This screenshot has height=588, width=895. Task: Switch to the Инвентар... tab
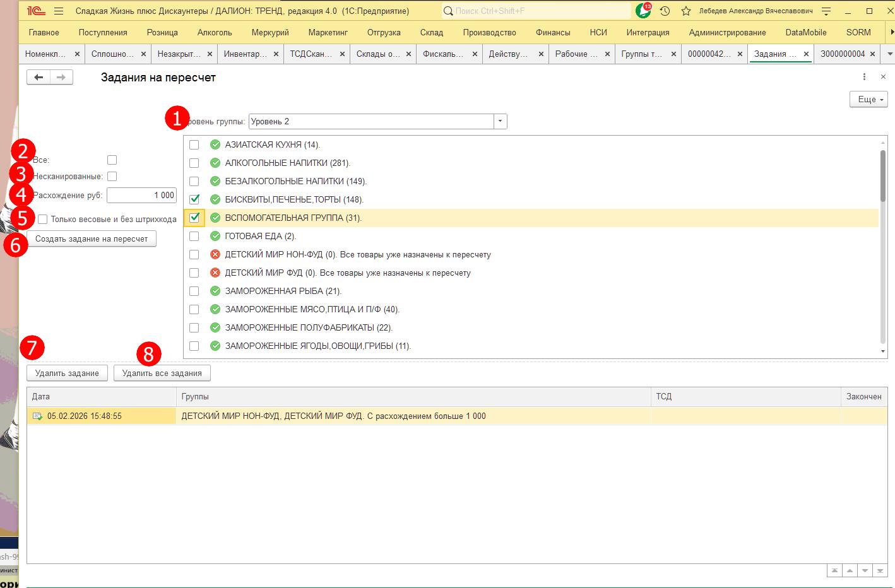245,54
